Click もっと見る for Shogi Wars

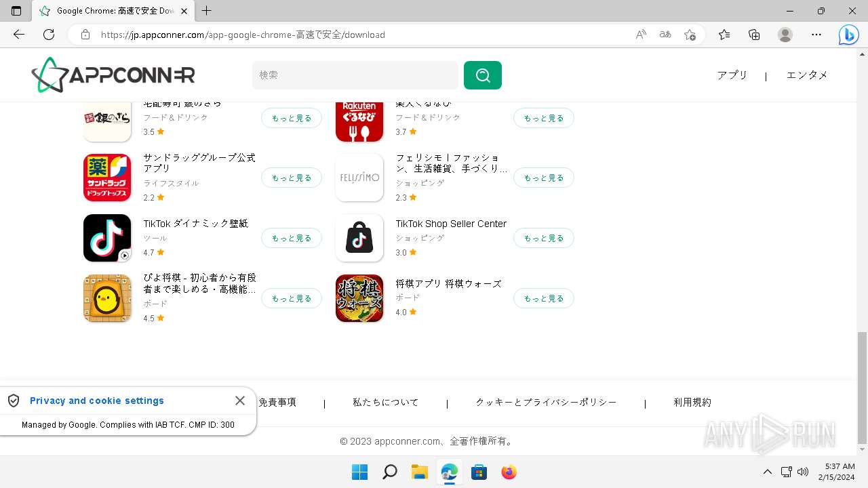[544, 298]
